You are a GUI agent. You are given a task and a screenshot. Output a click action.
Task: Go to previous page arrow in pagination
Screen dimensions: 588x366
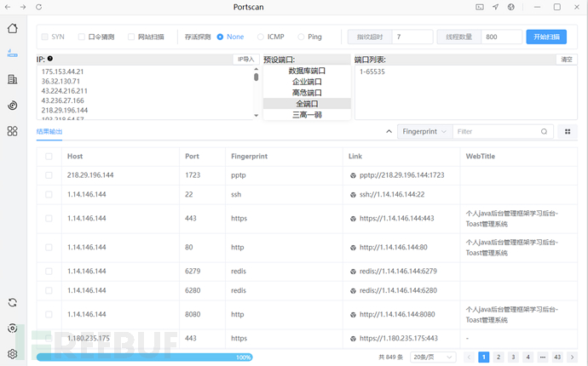tap(469, 357)
